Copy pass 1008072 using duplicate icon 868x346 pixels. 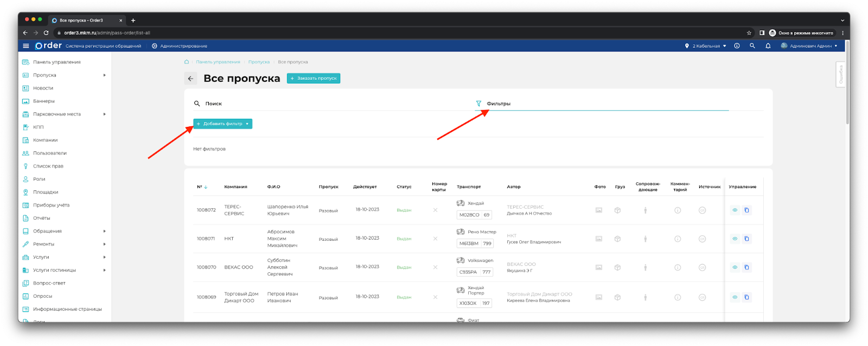tap(746, 210)
